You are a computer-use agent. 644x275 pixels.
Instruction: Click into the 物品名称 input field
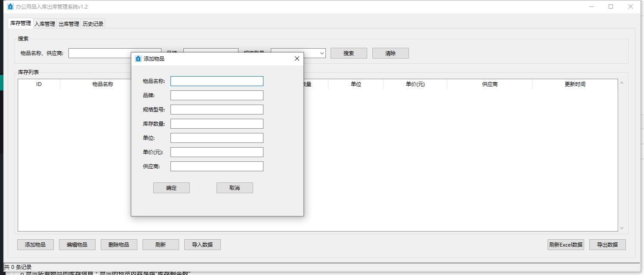click(217, 81)
